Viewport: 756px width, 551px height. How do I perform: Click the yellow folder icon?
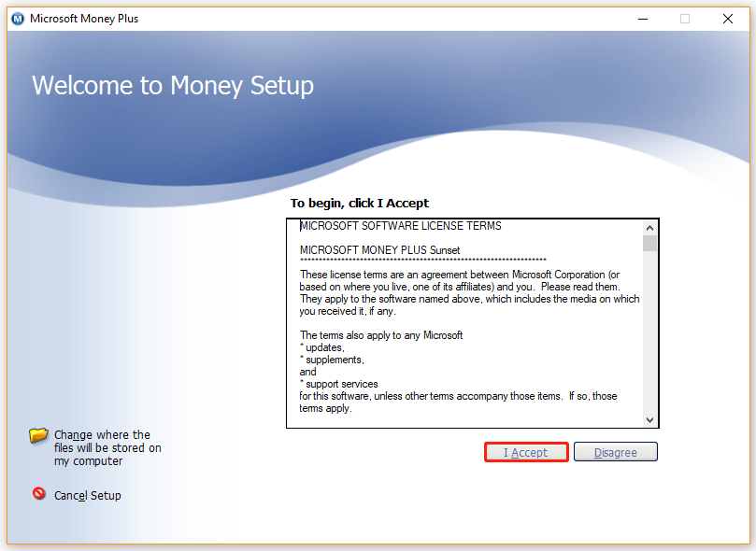pos(38,435)
